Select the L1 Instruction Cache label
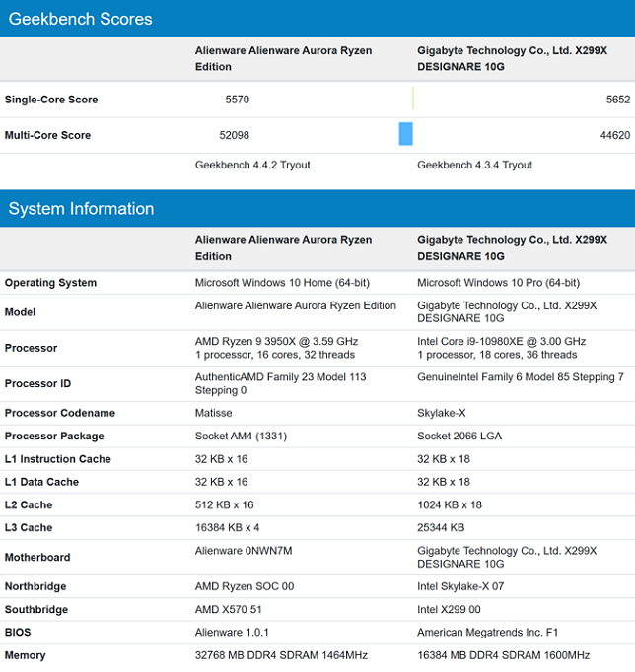635x672 pixels. tap(58, 459)
